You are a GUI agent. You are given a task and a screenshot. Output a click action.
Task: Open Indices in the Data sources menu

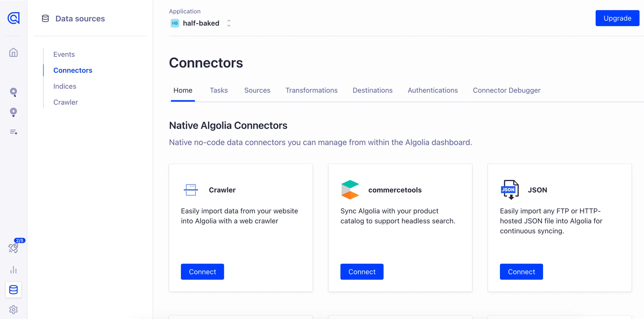(x=65, y=86)
